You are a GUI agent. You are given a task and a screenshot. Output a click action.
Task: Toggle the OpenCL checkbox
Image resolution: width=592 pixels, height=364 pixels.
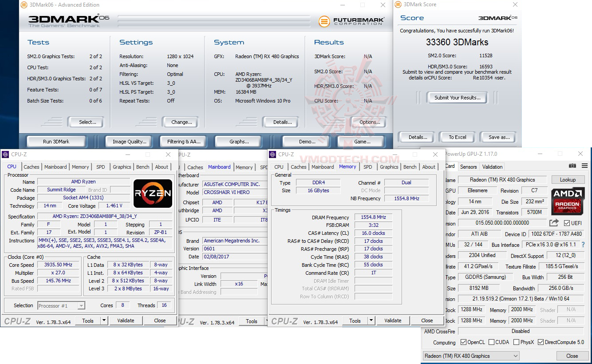[x=463, y=342]
